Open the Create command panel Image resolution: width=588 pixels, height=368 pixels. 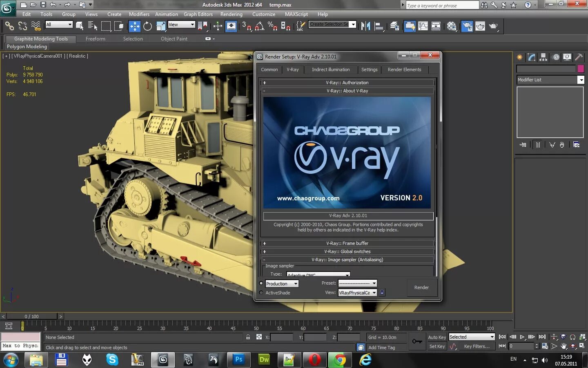pos(520,57)
